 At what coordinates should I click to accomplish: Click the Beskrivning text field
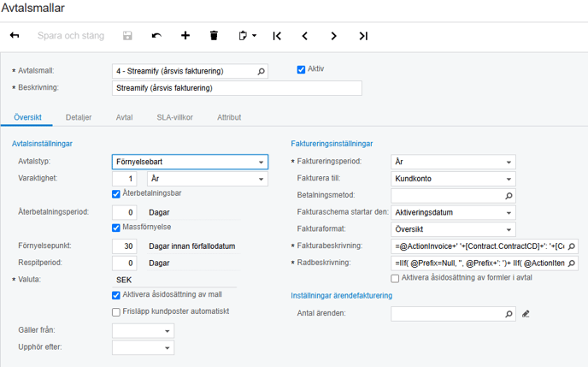pyautogui.click(x=237, y=88)
